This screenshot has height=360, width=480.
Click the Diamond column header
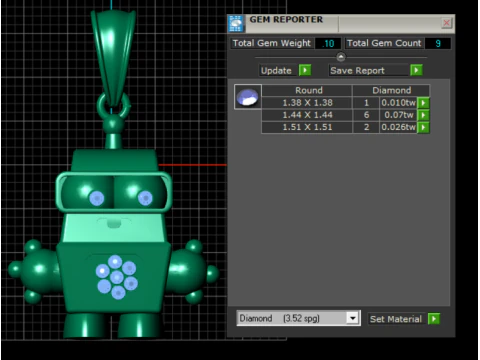point(391,90)
